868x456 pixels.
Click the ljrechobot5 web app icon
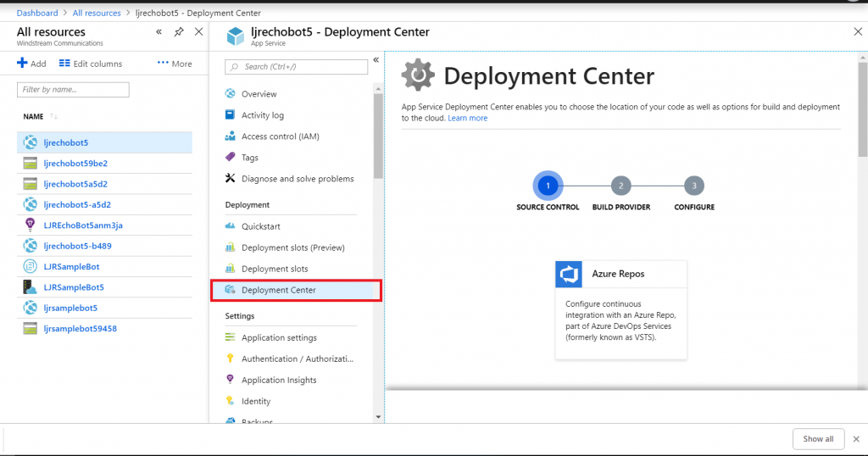pyautogui.click(x=30, y=142)
